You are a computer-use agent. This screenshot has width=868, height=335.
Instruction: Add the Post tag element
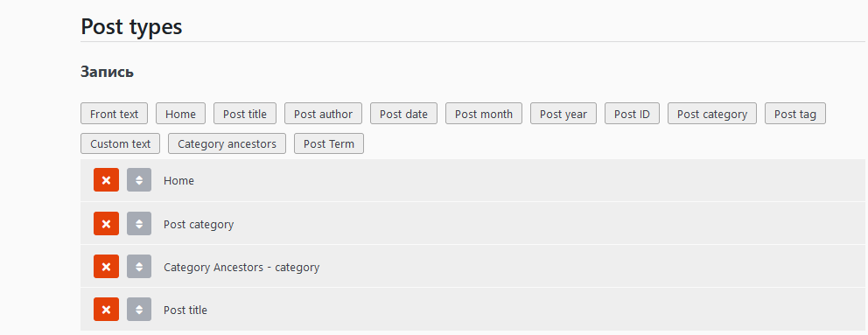(x=794, y=114)
